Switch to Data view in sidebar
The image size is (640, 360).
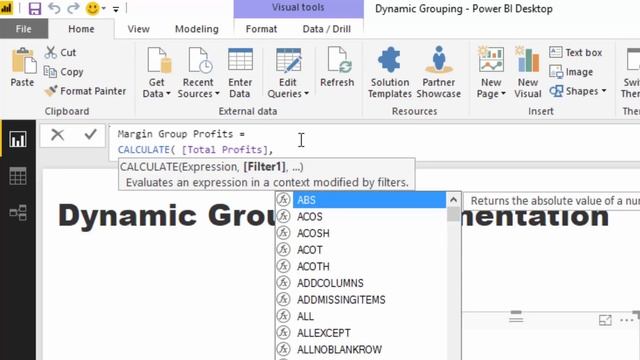(x=18, y=176)
